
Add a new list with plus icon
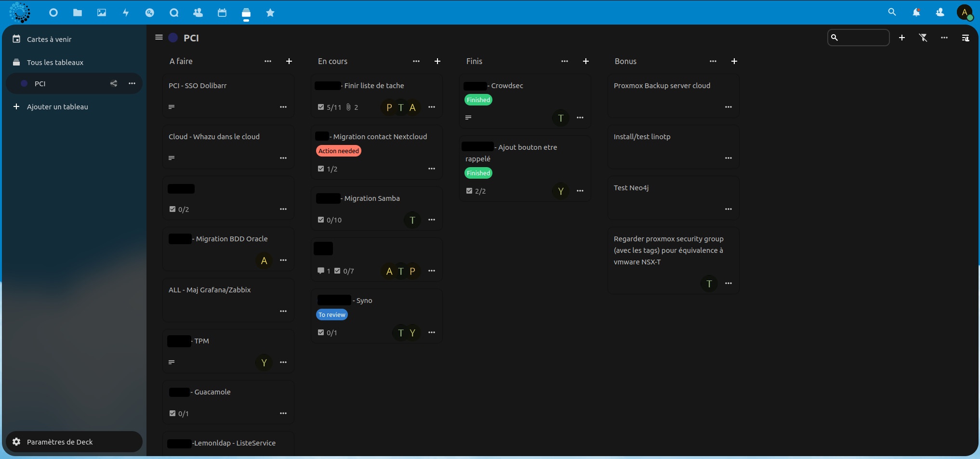coord(902,38)
